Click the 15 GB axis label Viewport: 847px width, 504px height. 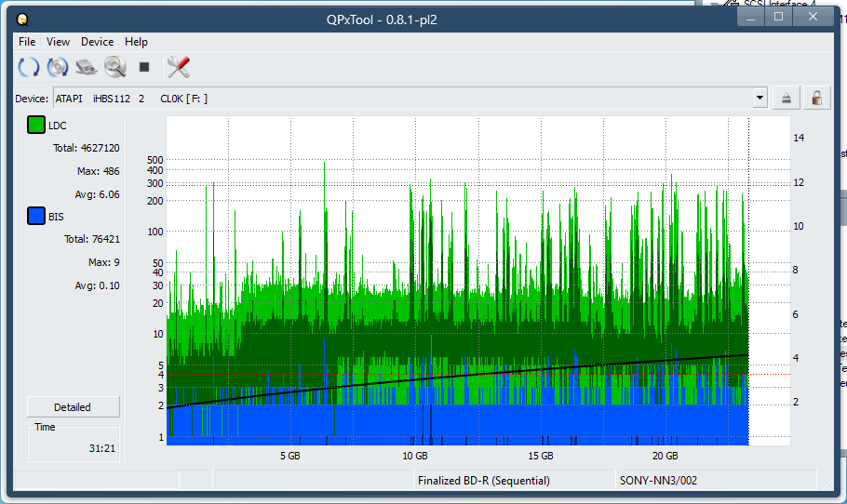[x=541, y=456]
